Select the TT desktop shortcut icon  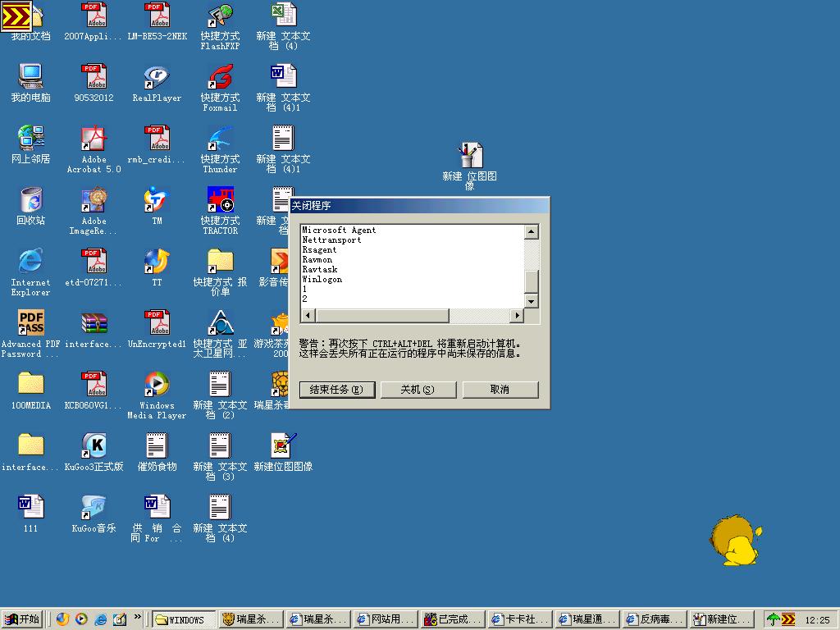click(157, 267)
